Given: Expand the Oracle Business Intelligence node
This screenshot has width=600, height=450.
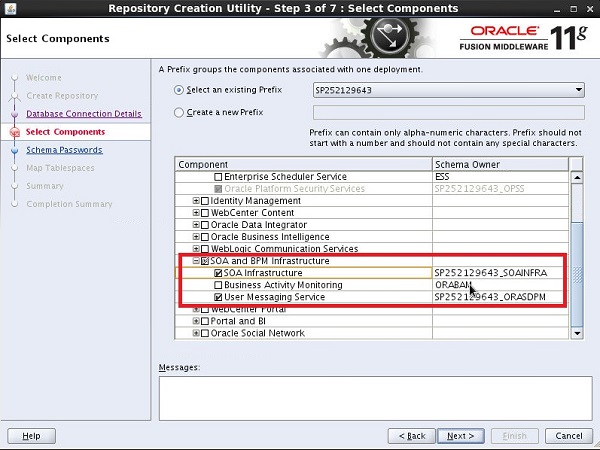Looking at the screenshot, I should point(196,237).
